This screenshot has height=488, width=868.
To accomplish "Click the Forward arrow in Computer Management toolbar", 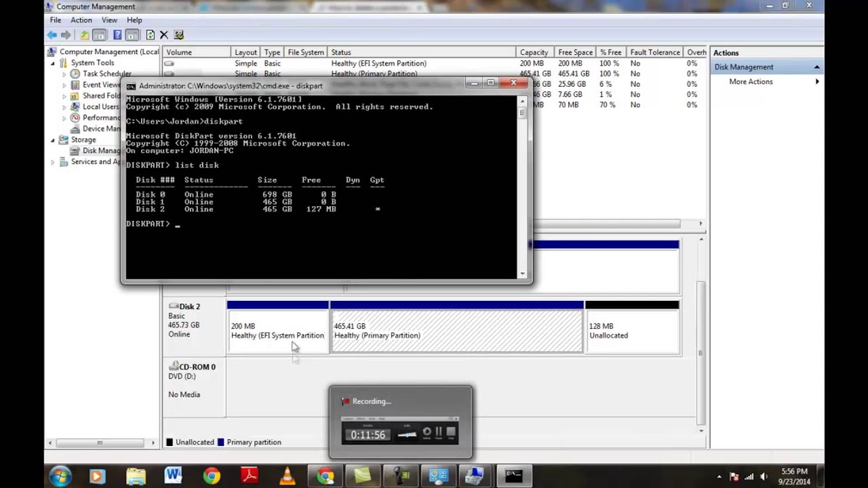I will tap(66, 35).
